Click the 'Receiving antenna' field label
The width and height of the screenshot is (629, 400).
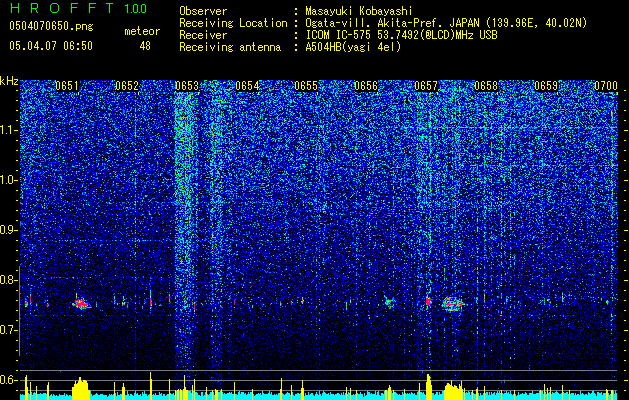[x=230, y=47]
